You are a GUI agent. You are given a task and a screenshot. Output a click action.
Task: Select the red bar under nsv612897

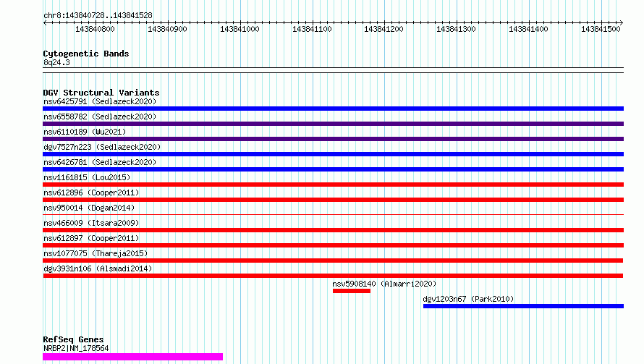click(x=333, y=245)
